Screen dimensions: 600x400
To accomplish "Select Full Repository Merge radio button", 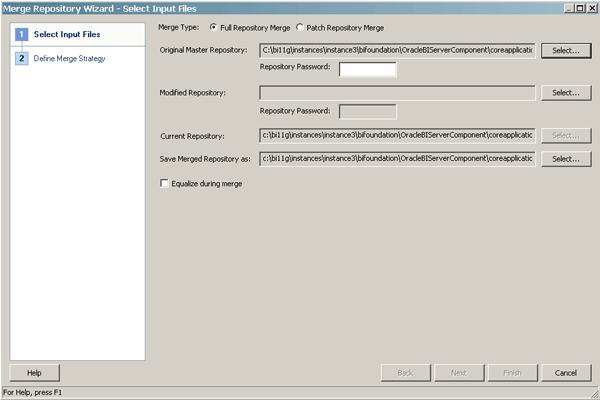I will (x=213, y=27).
